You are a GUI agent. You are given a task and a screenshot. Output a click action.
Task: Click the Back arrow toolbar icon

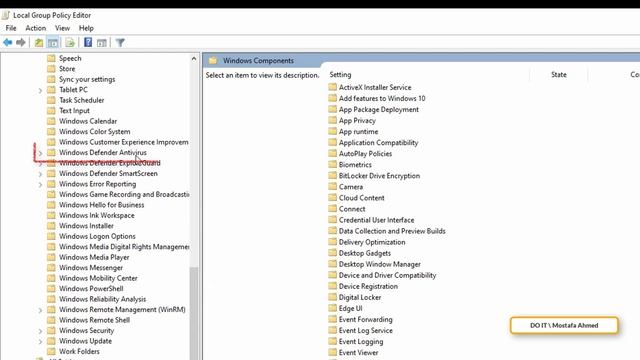(x=7, y=42)
